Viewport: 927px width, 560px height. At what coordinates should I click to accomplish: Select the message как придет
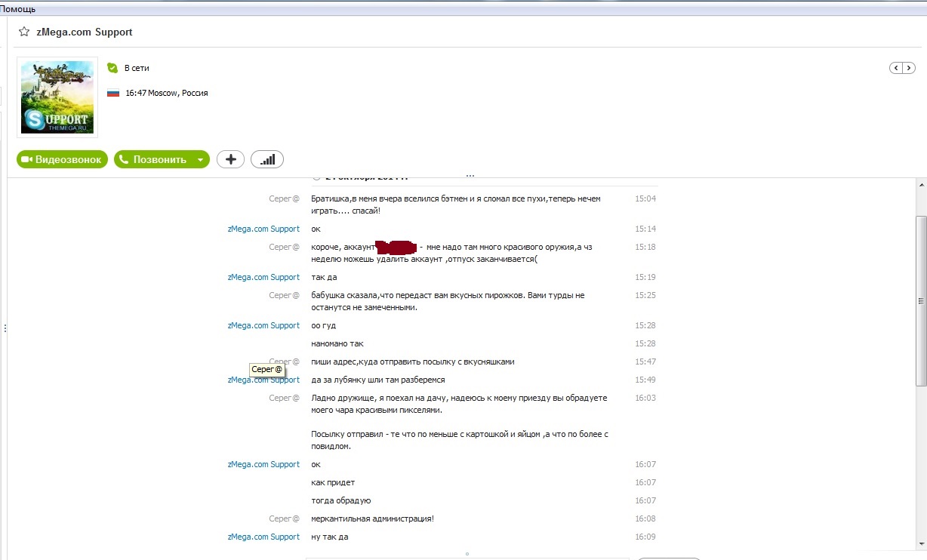(333, 482)
